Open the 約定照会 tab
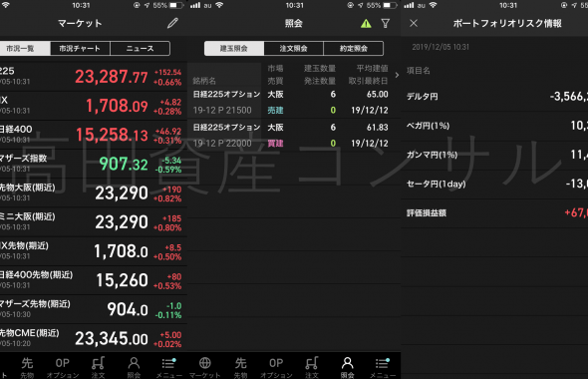 point(353,49)
